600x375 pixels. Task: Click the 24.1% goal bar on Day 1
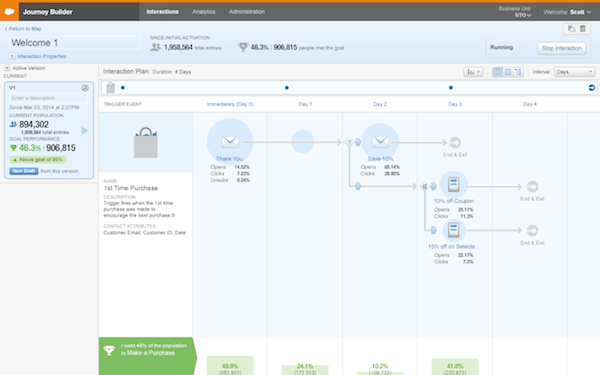(x=305, y=370)
